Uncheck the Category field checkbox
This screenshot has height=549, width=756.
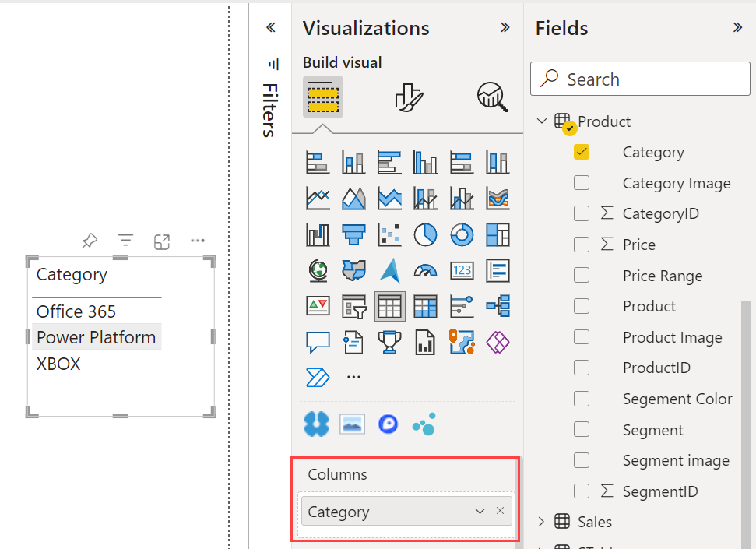coord(582,152)
